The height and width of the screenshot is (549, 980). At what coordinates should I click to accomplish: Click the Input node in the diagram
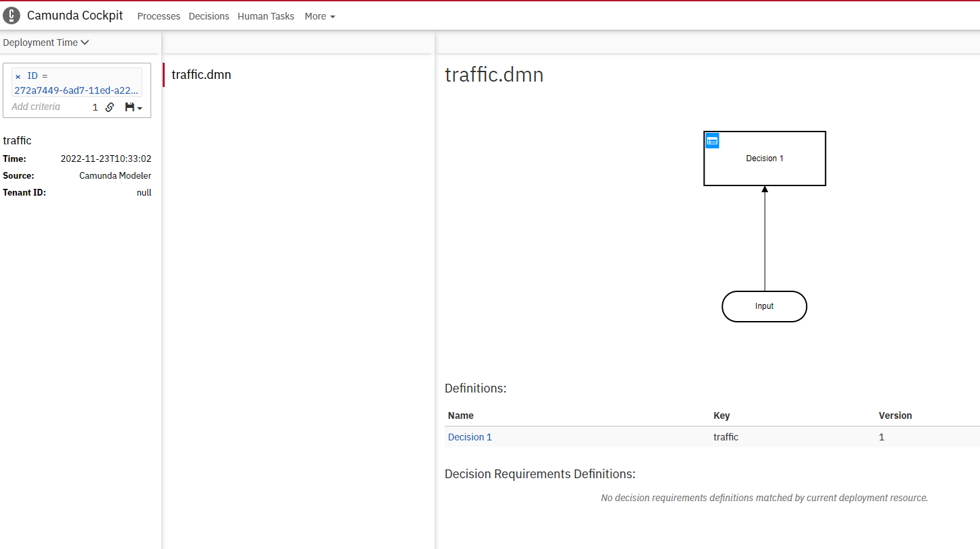pos(764,306)
